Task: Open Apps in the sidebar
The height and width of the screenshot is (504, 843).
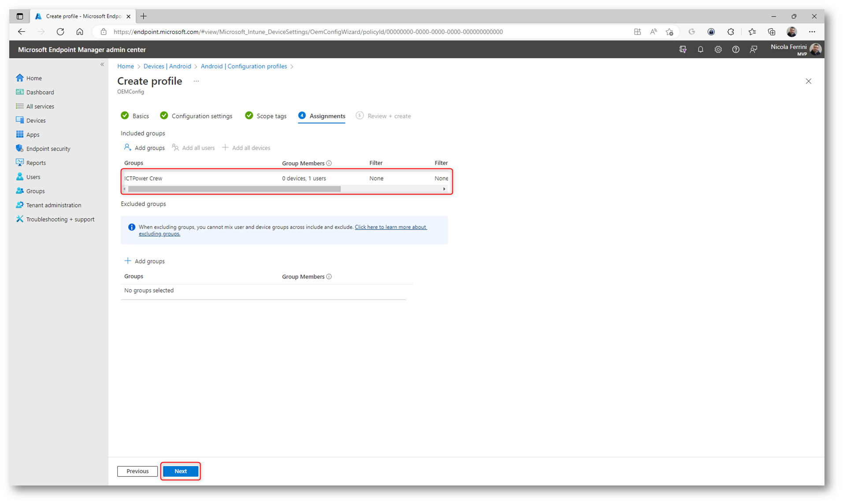Action: [x=28, y=134]
